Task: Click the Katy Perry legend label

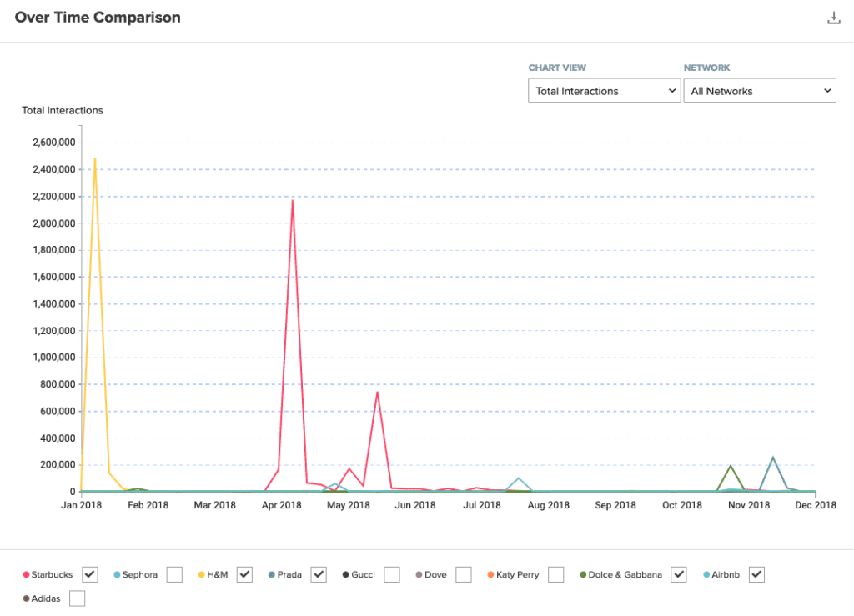Action: pyautogui.click(x=518, y=574)
